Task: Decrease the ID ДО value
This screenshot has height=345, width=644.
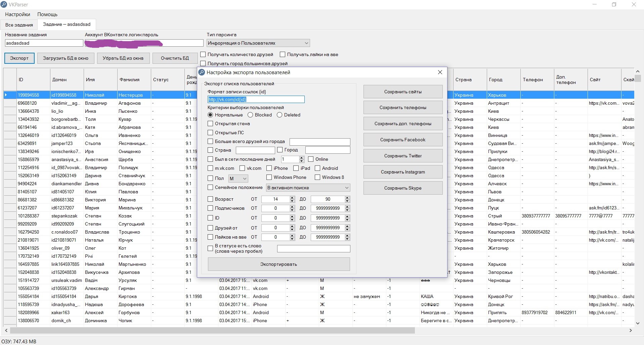Action: pos(347,219)
